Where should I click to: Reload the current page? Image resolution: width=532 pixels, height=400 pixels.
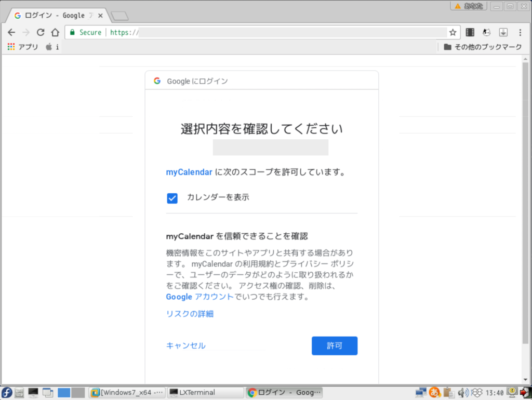tap(41, 32)
